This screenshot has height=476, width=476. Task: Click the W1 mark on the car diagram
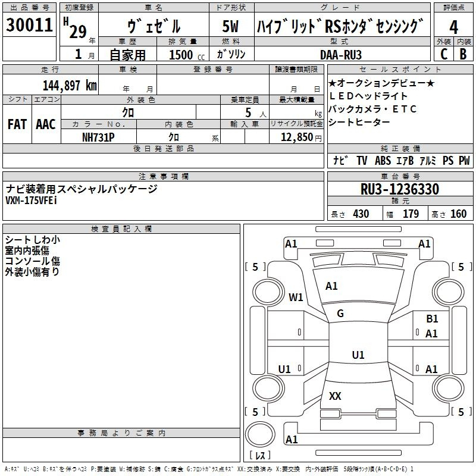[296, 297]
